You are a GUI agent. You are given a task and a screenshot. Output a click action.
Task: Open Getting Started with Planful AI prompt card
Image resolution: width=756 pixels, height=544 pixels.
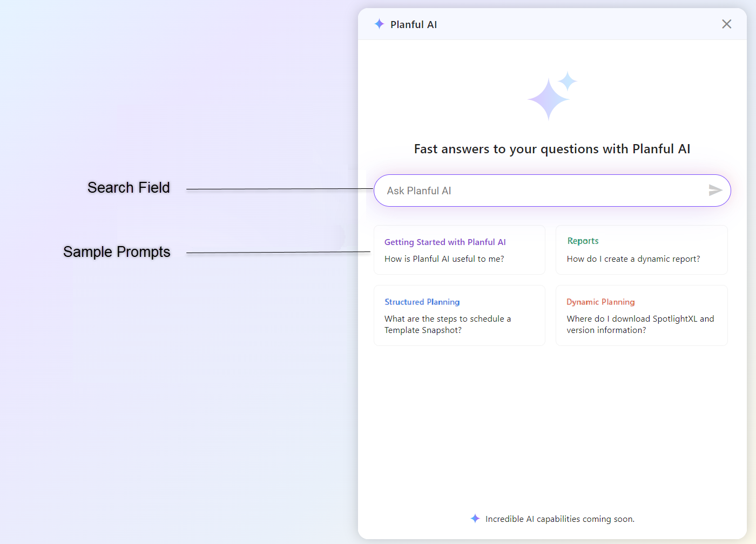pyautogui.click(x=460, y=250)
